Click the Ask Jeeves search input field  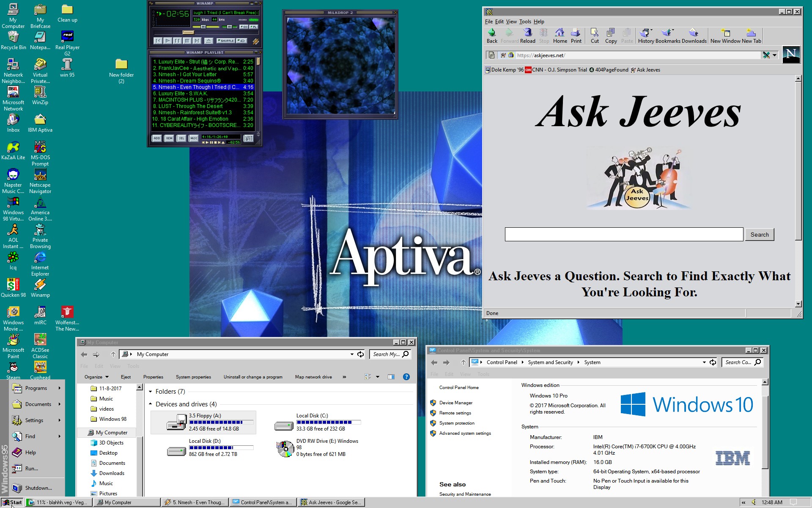coord(623,235)
